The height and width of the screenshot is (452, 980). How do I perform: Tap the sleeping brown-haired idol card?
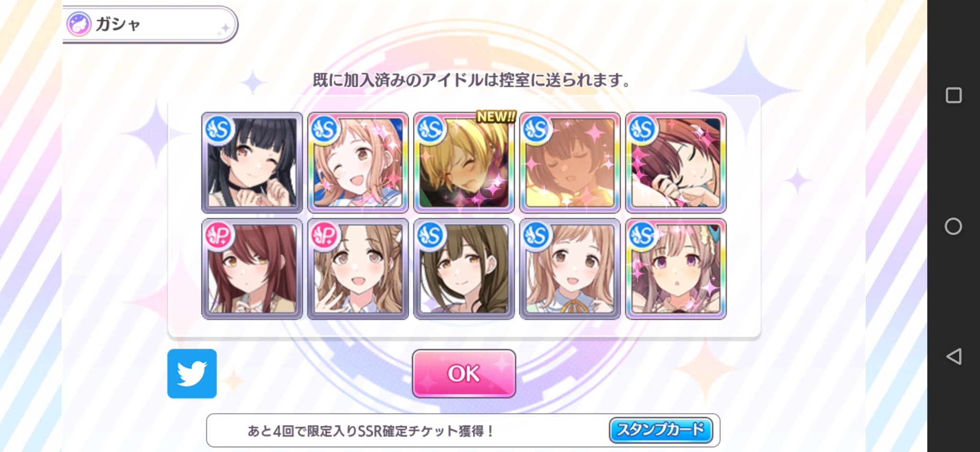tap(570, 163)
